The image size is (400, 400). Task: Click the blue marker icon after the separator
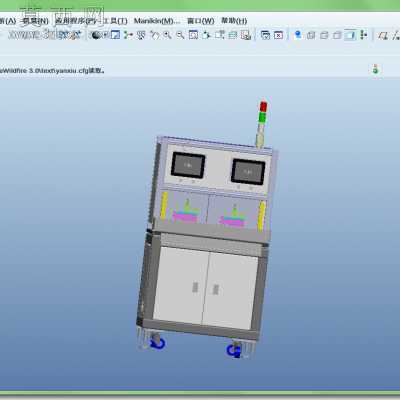click(298, 35)
